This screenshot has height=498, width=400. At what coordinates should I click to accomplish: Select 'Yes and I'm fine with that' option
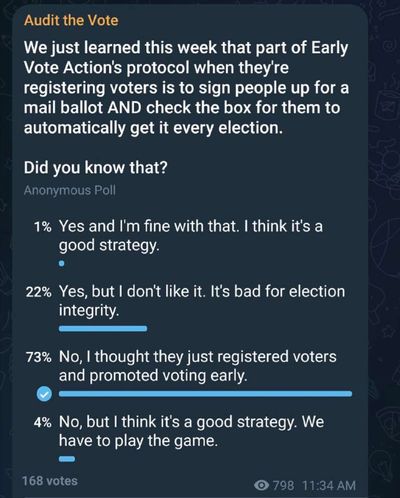coord(191,235)
